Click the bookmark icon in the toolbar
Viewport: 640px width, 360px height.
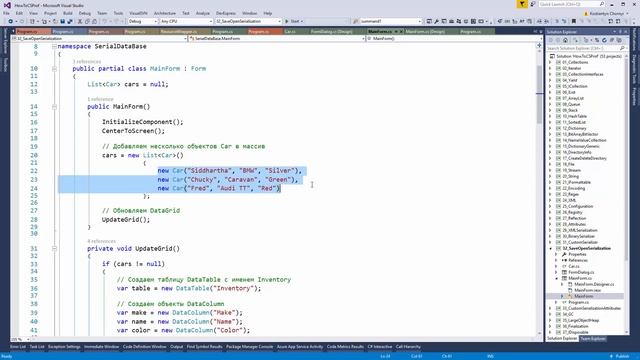point(574,21)
